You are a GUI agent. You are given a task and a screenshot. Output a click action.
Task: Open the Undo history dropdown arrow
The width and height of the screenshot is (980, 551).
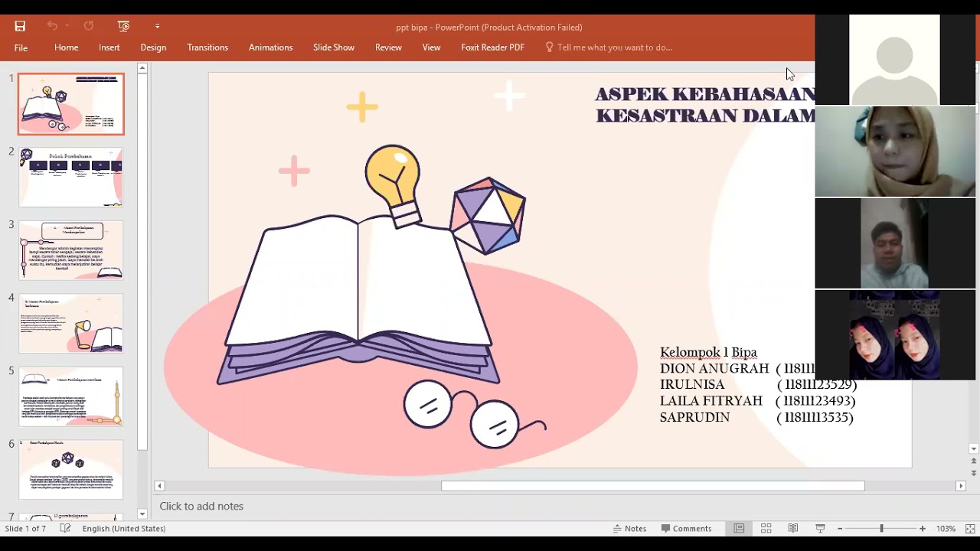pos(67,26)
